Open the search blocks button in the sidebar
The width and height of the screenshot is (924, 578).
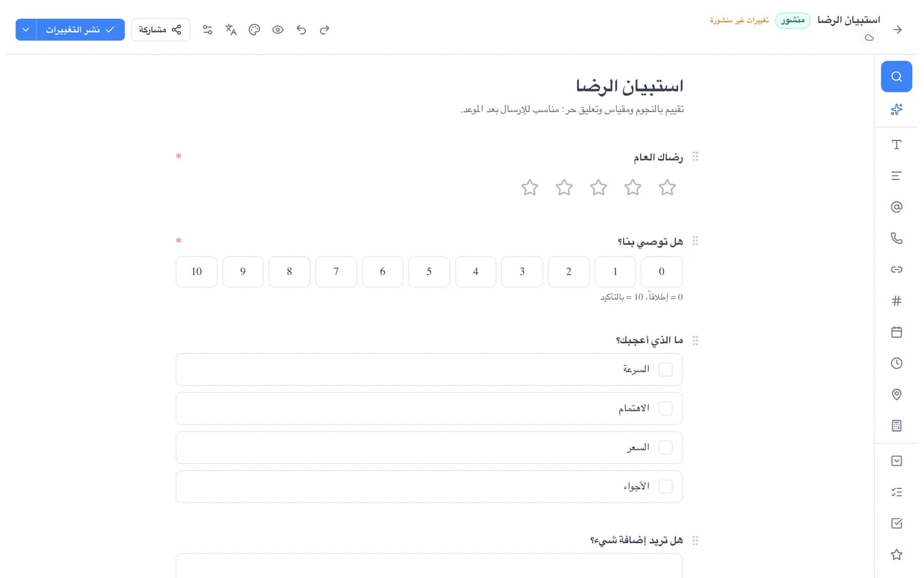click(x=896, y=76)
